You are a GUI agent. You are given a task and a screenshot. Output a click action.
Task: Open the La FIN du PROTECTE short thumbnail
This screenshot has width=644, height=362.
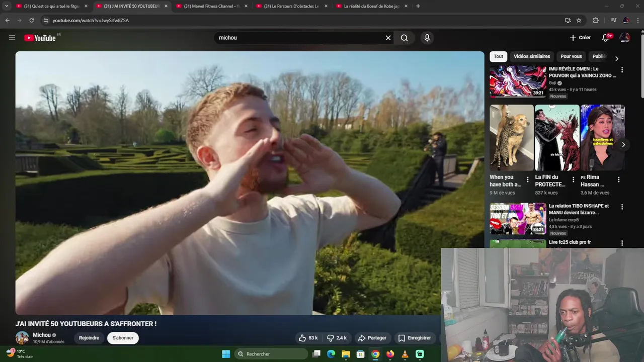[x=557, y=138]
